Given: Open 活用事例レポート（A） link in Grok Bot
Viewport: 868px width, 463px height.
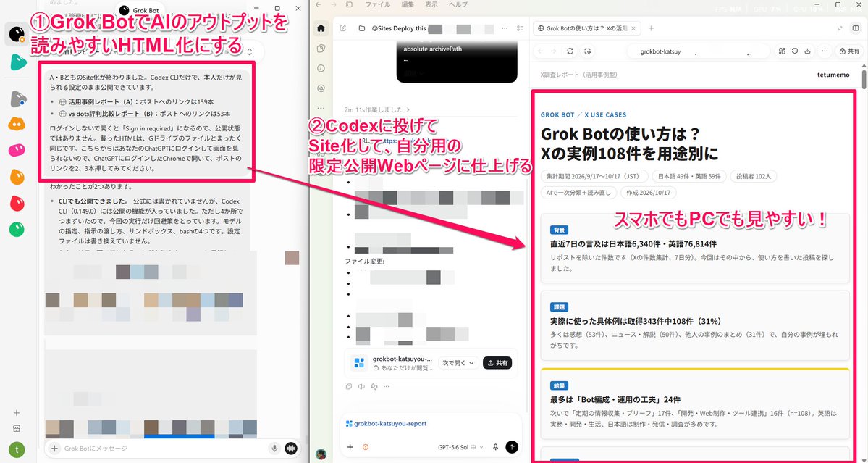Looking at the screenshot, I should click(x=102, y=102).
